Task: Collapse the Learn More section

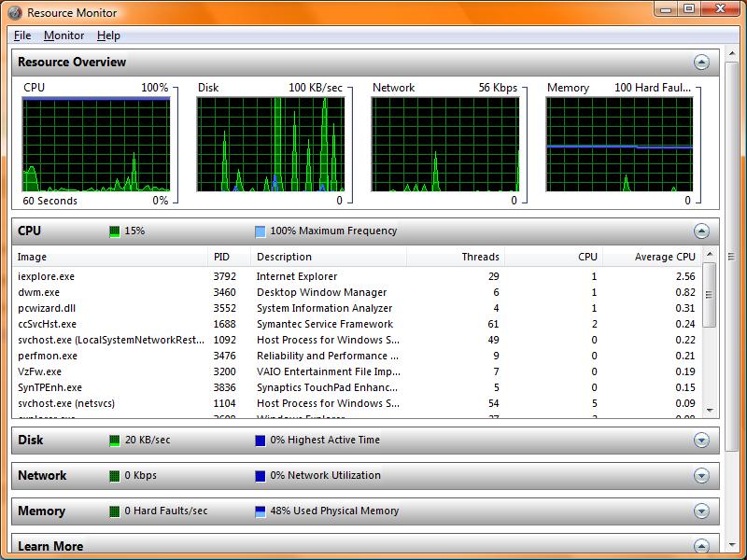Action: click(x=701, y=546)
